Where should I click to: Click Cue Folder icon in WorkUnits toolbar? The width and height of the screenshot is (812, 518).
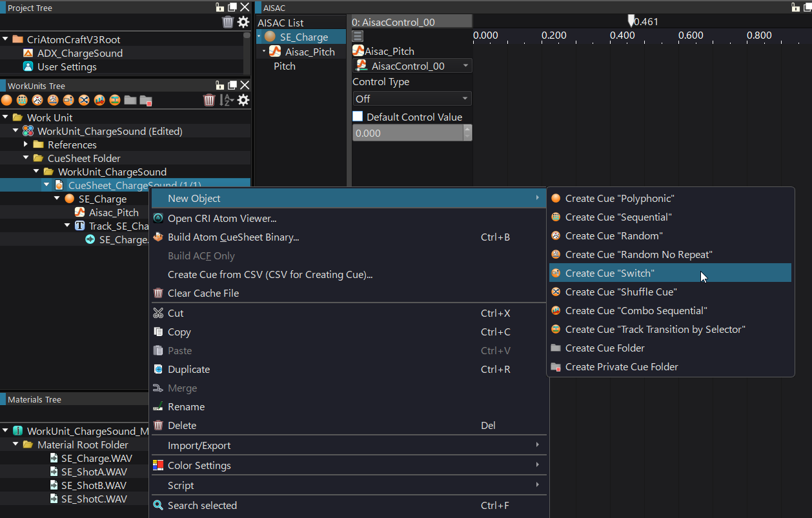pos(130,100)
